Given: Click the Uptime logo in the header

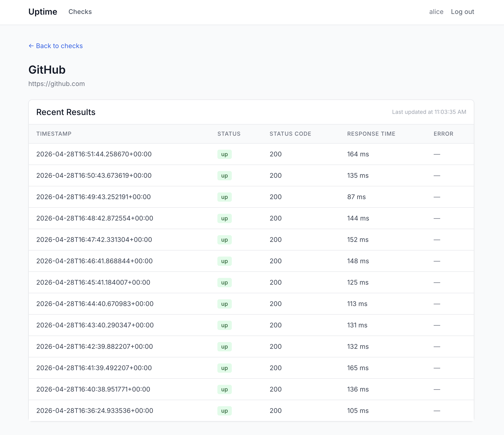Looking at the screenshot, I should pos(43,12).
